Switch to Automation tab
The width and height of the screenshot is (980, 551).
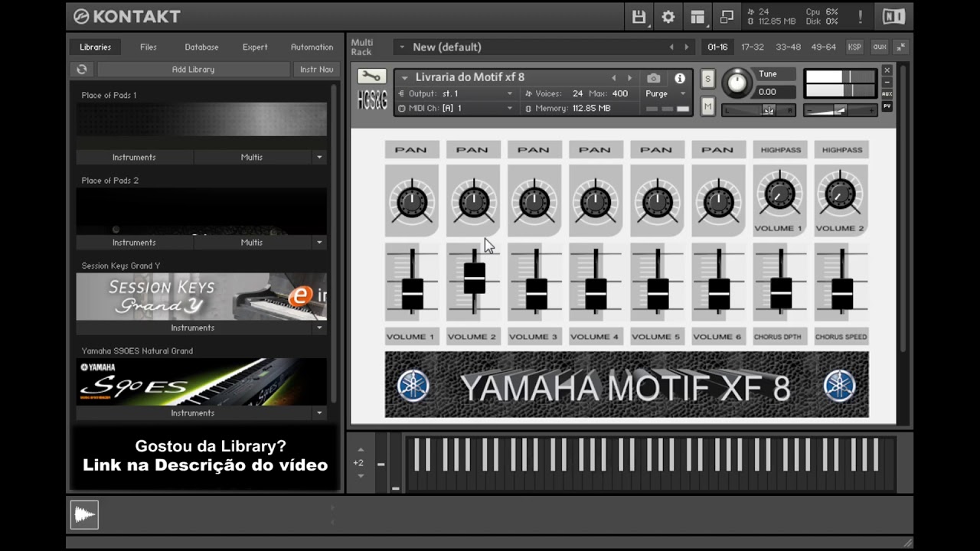[x=312, y=47]
